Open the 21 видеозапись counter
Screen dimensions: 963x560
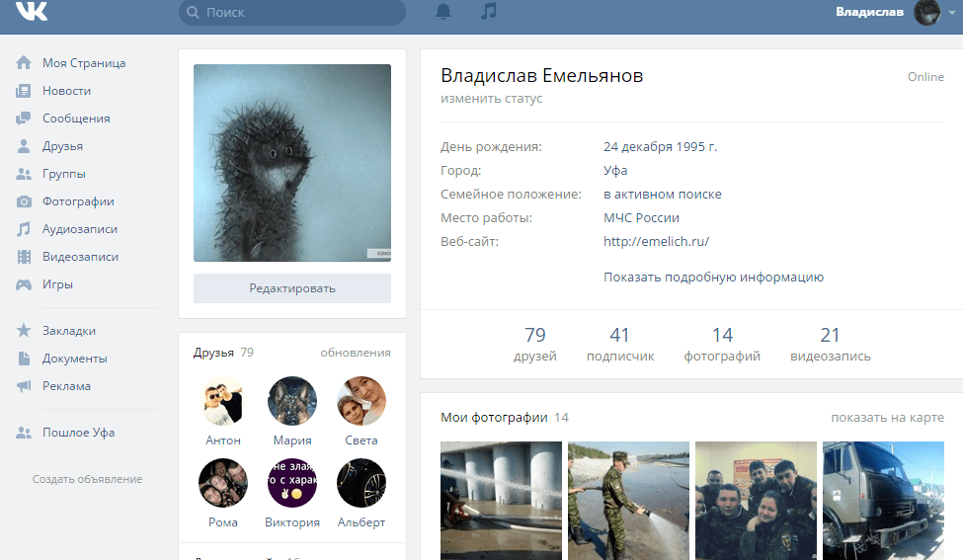click(x=831, y=344)
